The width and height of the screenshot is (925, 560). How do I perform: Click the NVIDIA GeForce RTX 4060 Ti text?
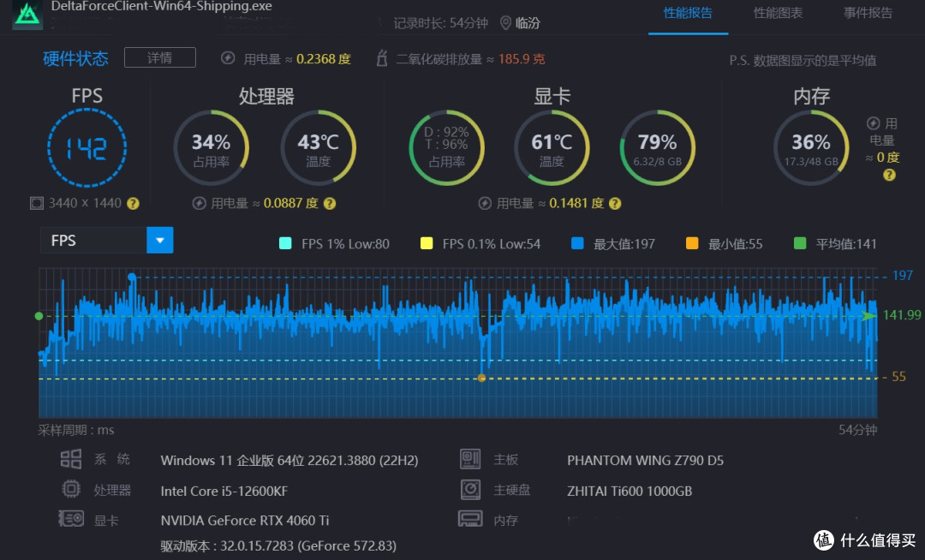tap(245, 521)
